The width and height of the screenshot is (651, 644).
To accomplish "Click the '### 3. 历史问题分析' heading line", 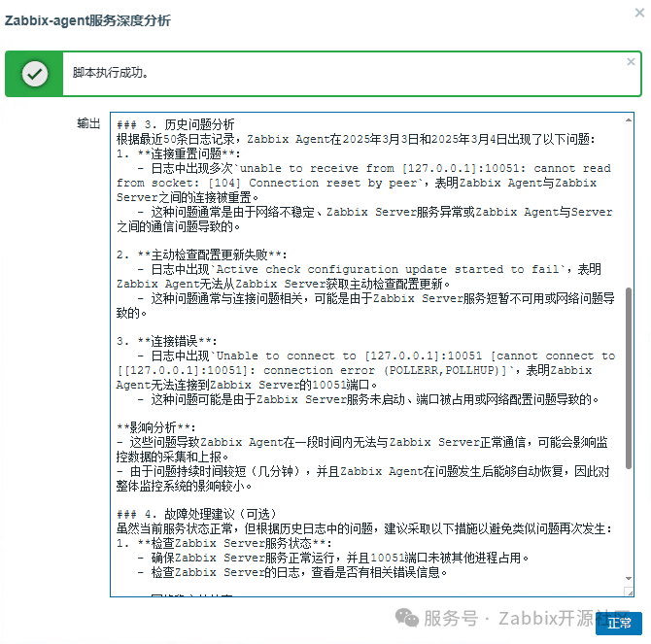I will point(175,124).
